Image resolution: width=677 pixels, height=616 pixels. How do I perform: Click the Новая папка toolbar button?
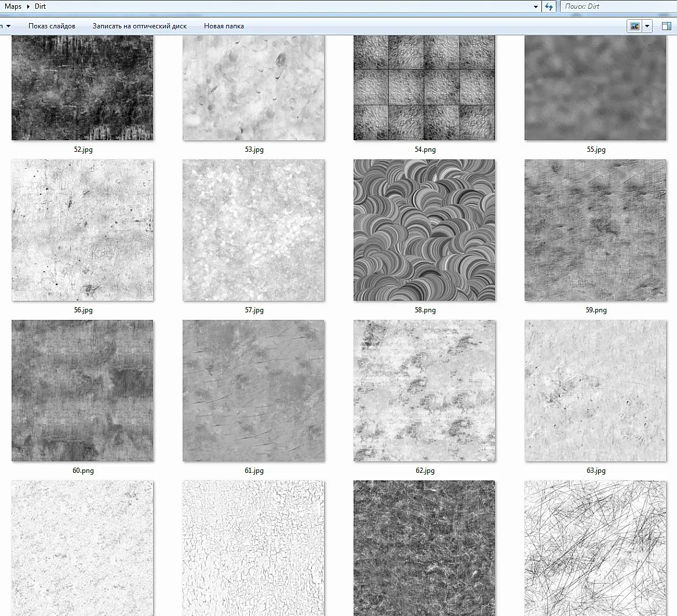pos(224,26)
